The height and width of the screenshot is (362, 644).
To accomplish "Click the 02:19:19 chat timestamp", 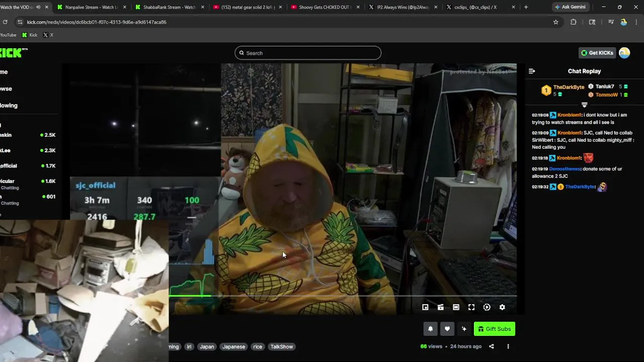I will point(540,169).
